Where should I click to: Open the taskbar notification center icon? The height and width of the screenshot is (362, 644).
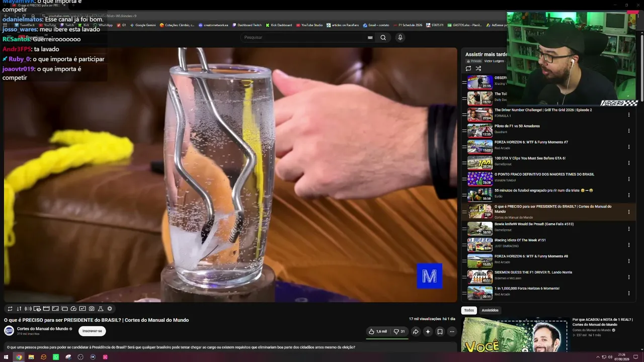(635, 357)
